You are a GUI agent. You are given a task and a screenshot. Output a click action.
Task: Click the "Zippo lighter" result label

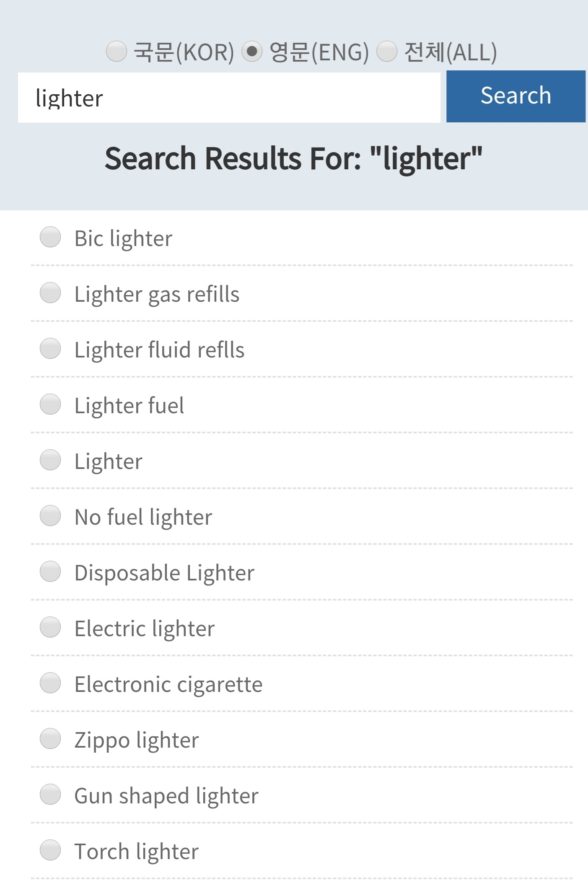coord(137,740)
